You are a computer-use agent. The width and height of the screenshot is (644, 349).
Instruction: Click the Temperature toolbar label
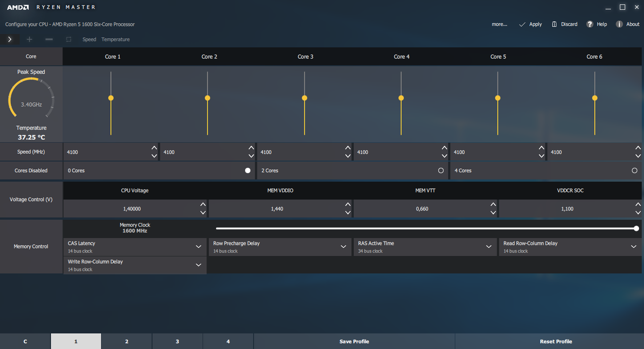[116, 39]
